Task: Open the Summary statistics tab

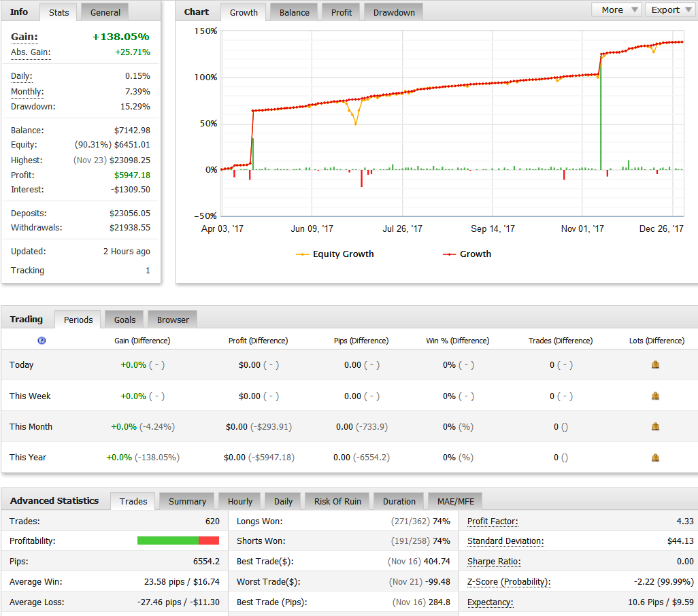Action: coord(187,501)
